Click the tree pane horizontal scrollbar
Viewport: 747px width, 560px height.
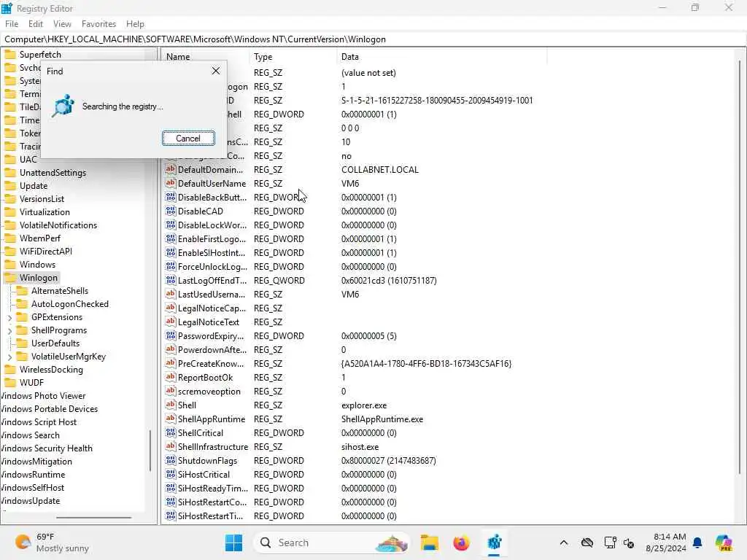click(x=93, y=517)
